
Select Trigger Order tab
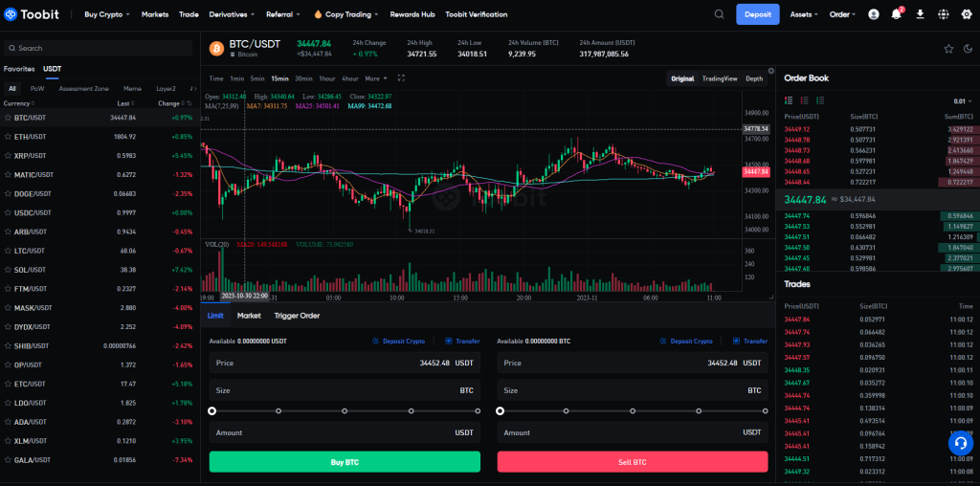(297, 316)
